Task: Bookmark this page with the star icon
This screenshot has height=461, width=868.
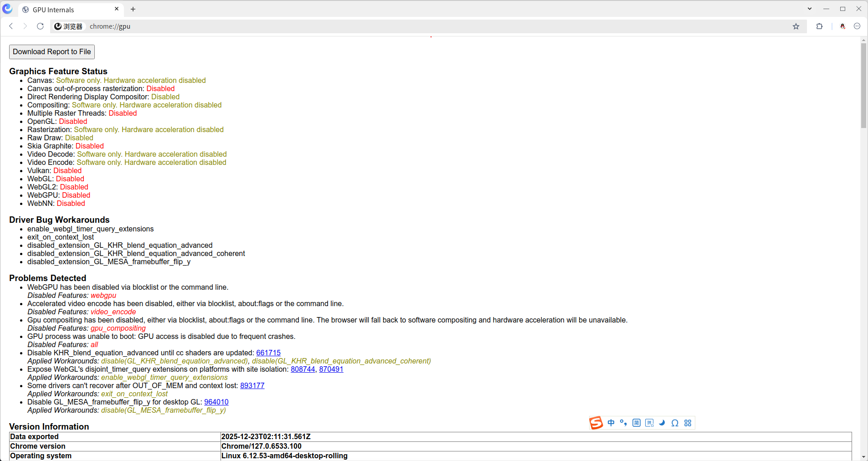Action: point(796,26)
